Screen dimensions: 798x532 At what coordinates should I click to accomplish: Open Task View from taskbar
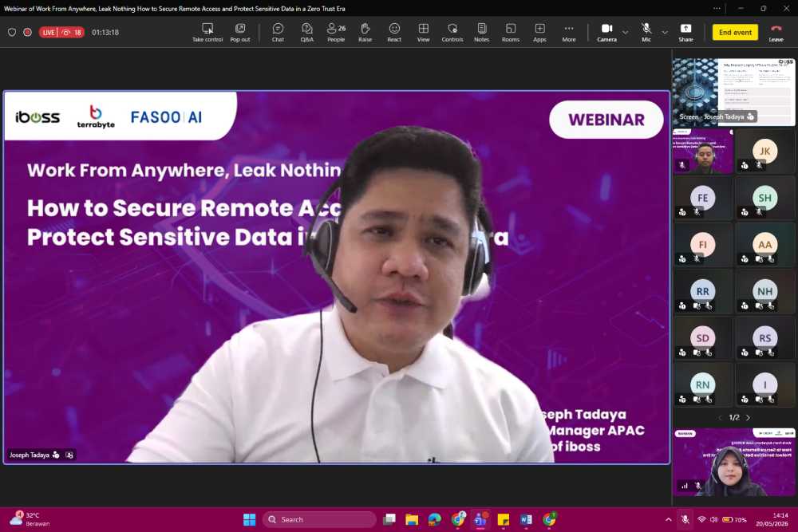click(x=389, y=519)
